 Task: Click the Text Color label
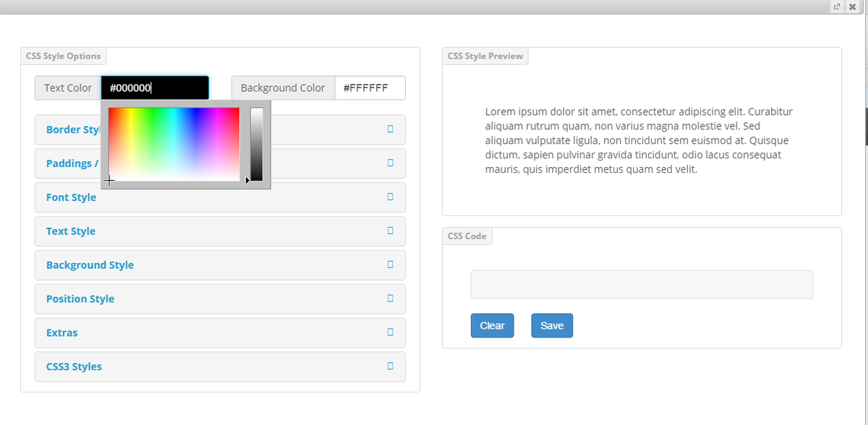tap(68, 88)
